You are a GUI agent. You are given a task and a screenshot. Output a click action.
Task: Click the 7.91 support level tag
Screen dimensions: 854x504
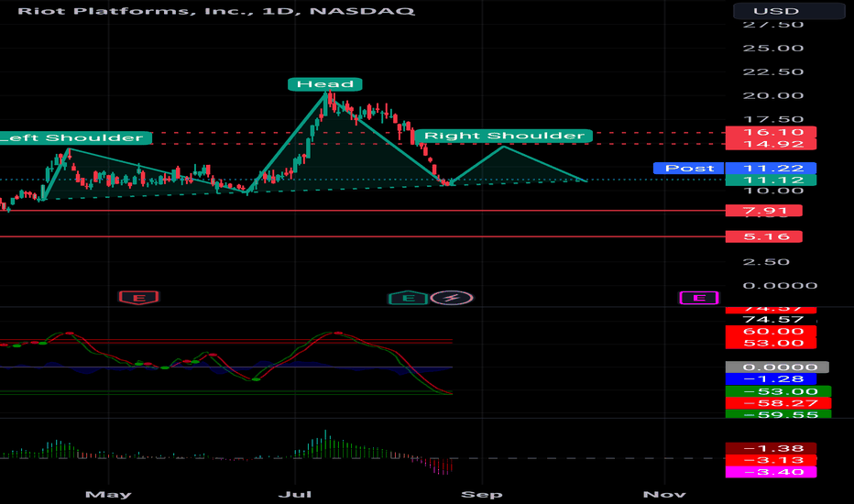[x=763, y=211]
